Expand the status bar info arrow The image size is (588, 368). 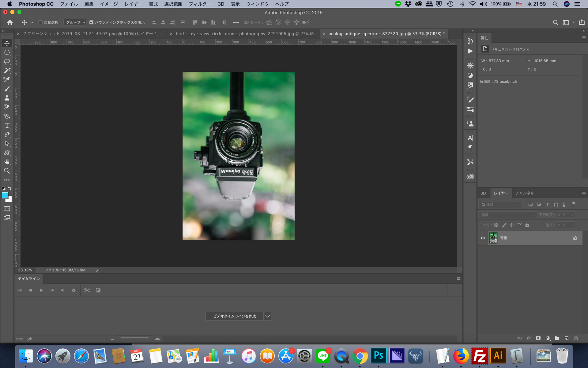pos(97,270)
